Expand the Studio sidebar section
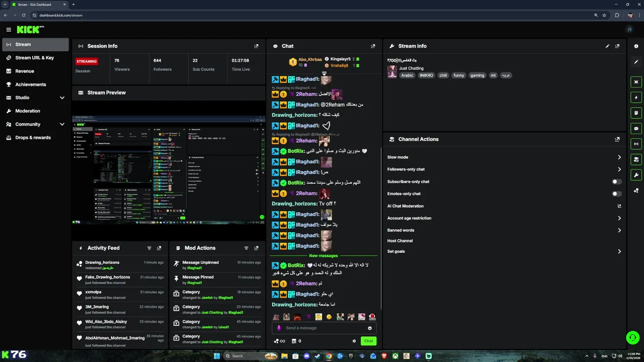The image size is (644, 362). (x=62, y=98)
